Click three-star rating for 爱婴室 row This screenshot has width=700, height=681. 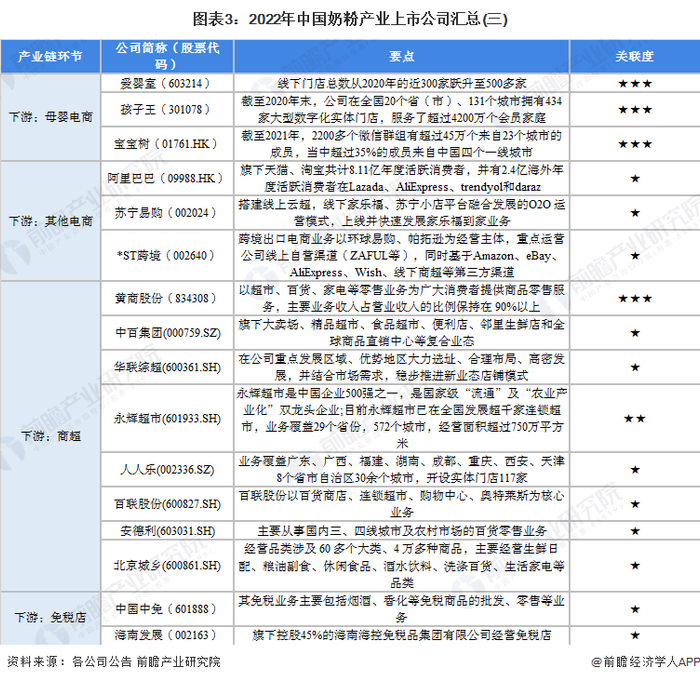pyautogui.click(x=635, y=84)
